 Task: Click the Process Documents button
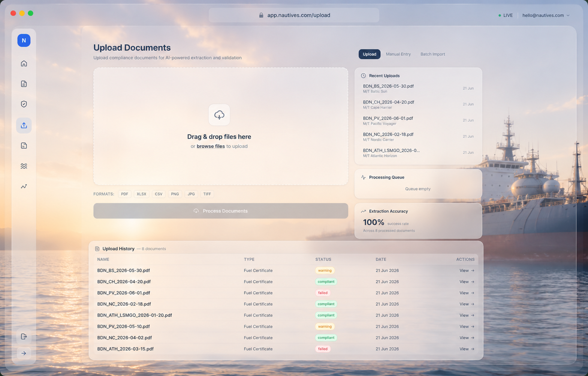pos(221,211)
